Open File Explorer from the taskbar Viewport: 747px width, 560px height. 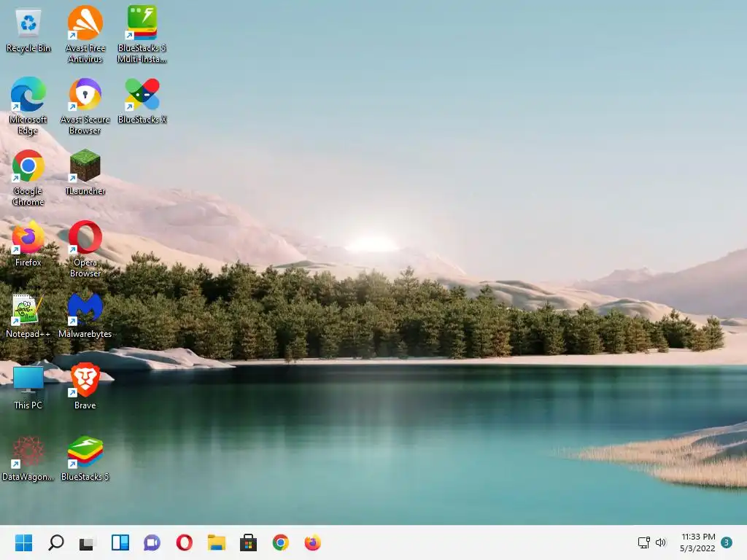point(216,542)
